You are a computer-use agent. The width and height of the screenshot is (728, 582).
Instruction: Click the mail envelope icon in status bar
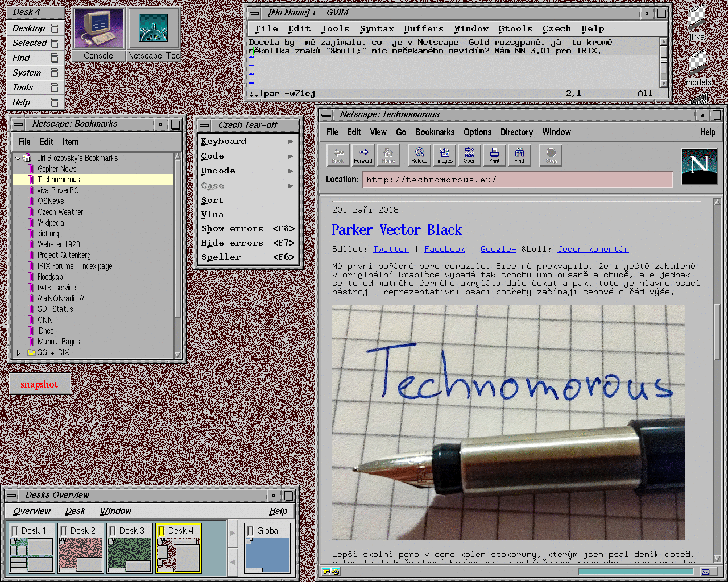click(x=706, y=572)
